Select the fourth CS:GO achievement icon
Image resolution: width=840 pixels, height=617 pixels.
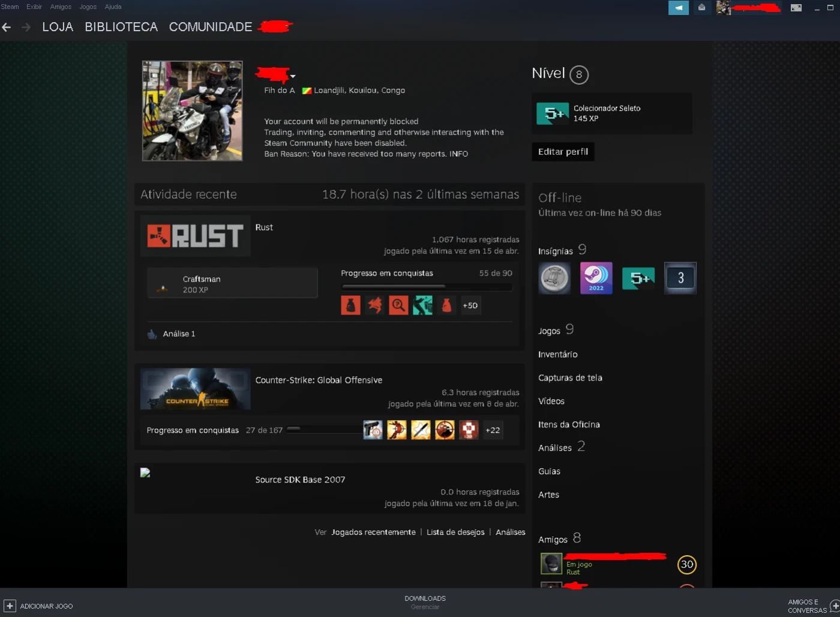point(445,430)
